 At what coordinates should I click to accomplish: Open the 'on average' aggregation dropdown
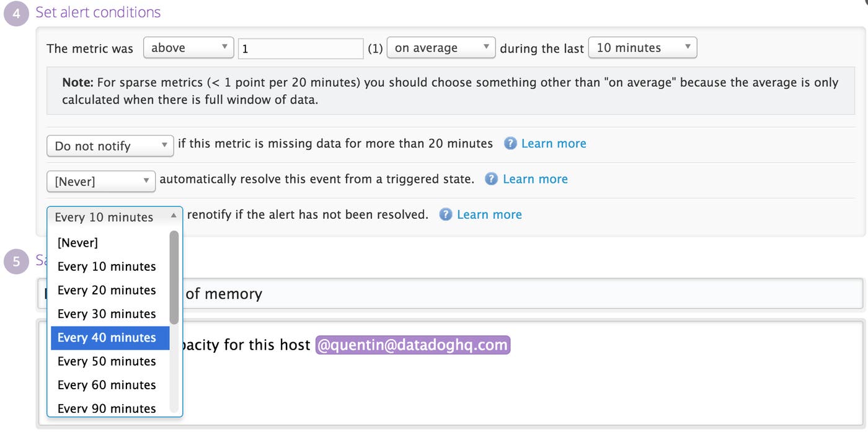coord(441,48)
